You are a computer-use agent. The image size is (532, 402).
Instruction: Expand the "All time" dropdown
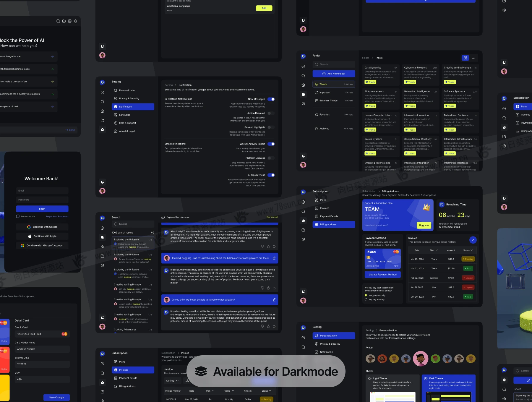coord(172,381)
